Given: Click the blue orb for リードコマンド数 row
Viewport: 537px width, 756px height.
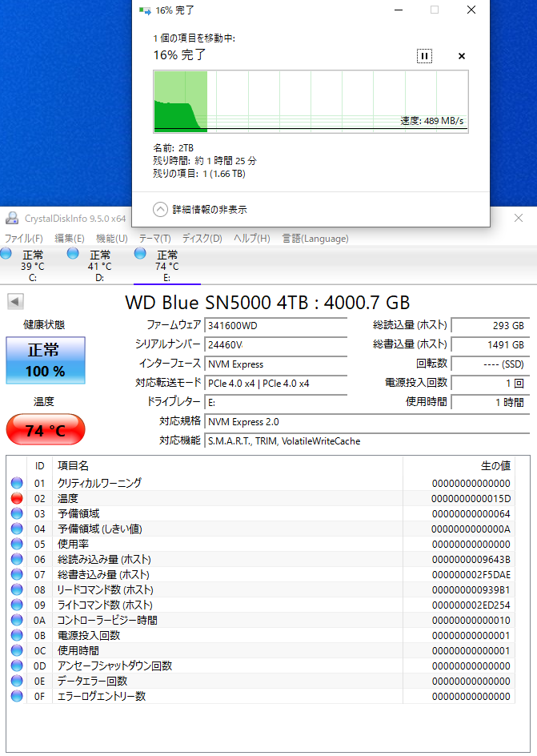Looking at the screenshot, I should [x=17, y=589].
